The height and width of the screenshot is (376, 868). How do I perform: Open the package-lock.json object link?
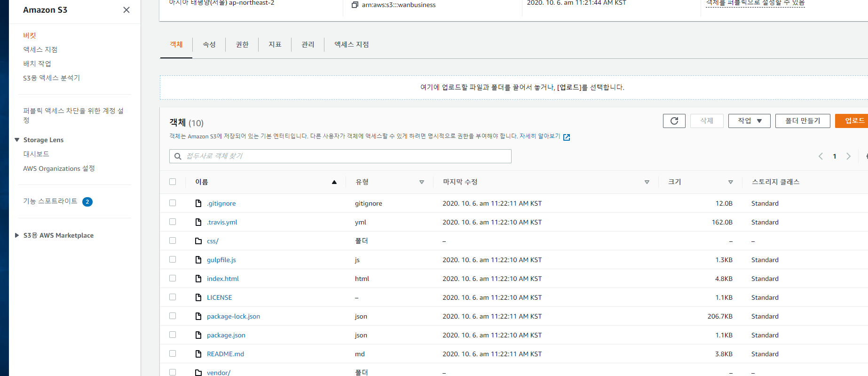click(x=233, y=316)
